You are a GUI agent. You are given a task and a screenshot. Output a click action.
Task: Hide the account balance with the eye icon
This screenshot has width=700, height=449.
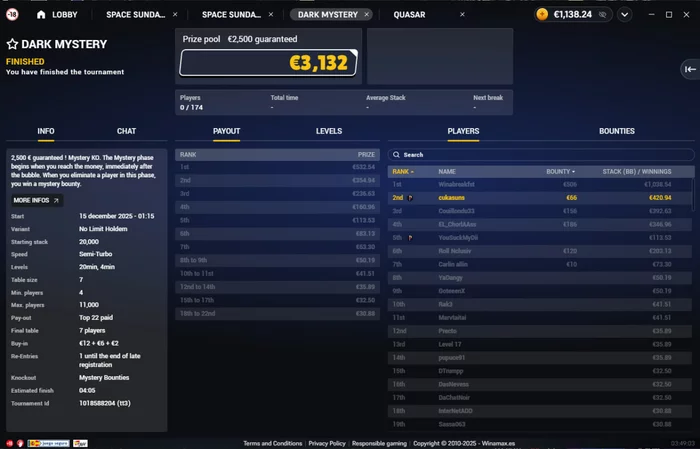(602, 15)
